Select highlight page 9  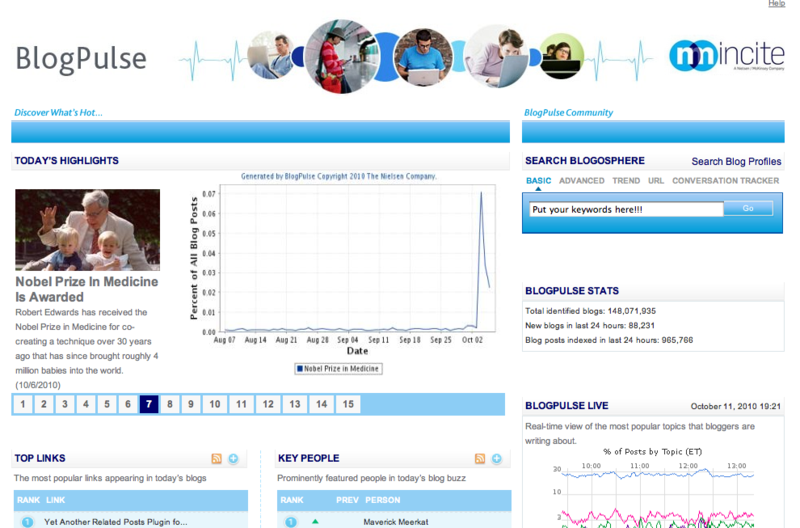[191, 404]
